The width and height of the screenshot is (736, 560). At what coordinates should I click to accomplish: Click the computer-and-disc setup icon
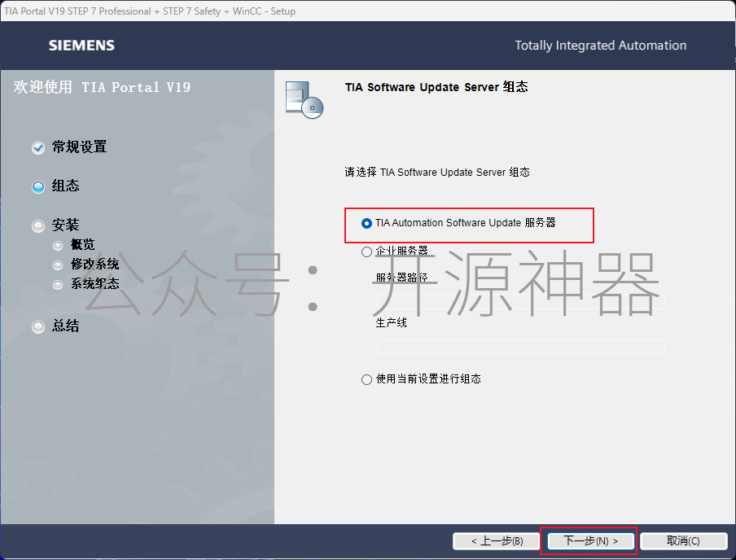304,99
